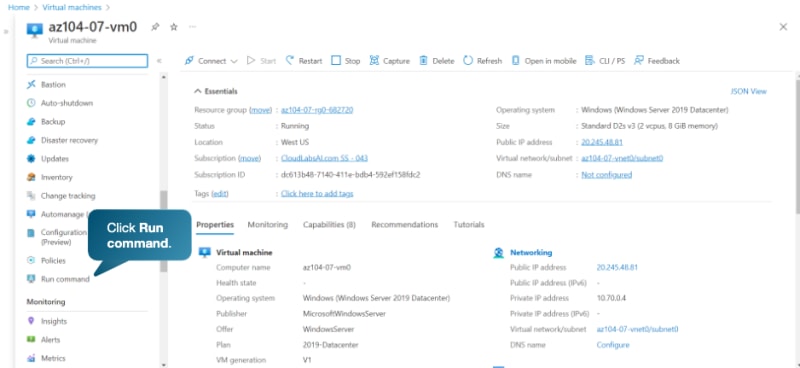800x368 pixels.
Task: Click the CLI / PS button
Action: pos(605,61)
